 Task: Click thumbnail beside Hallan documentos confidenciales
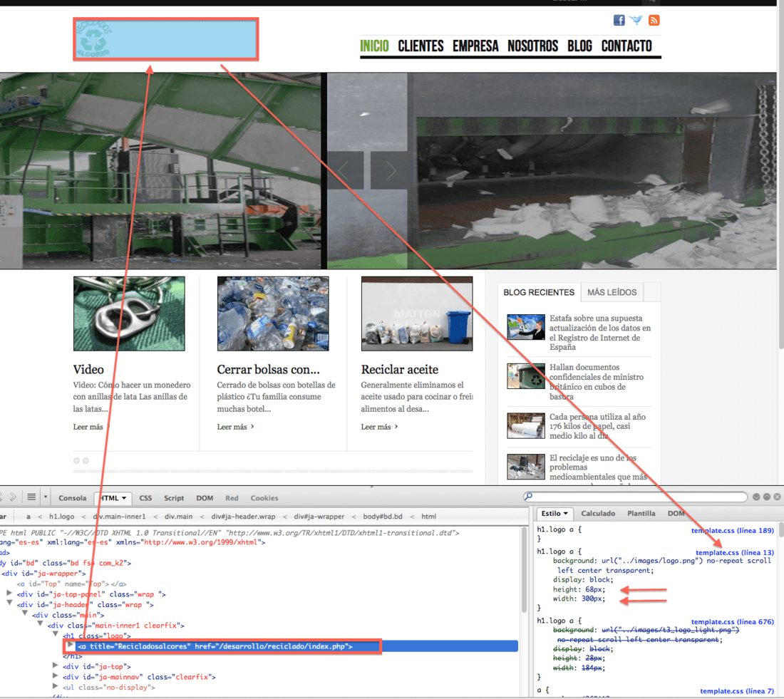(x=526, y=376)
